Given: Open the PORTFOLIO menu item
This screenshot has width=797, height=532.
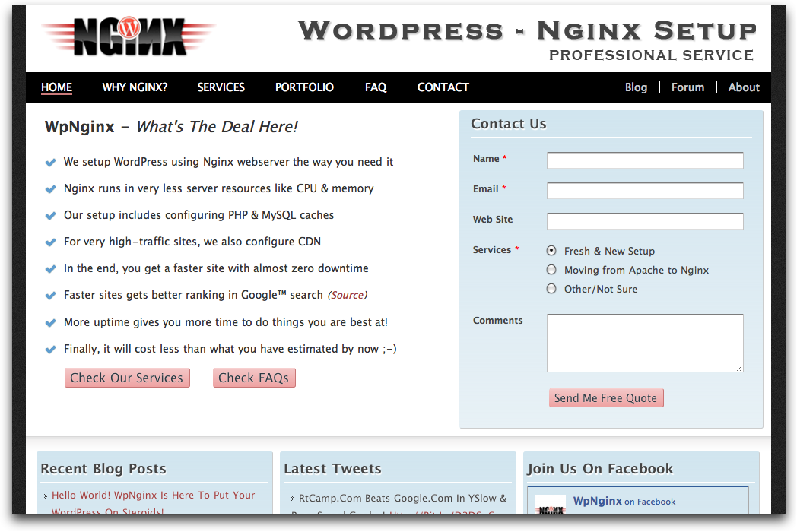Looking at the screenshot, I should pos(304,87).
